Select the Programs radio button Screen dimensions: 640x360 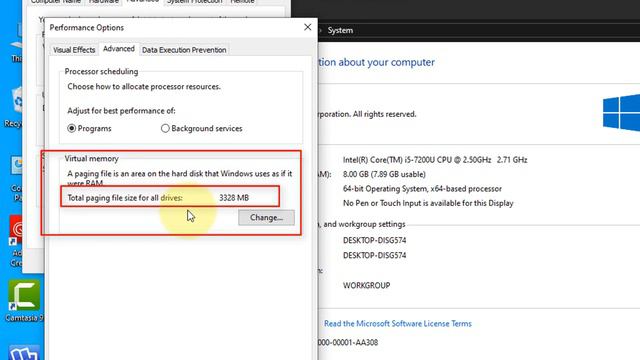click(x=71, y=129)
